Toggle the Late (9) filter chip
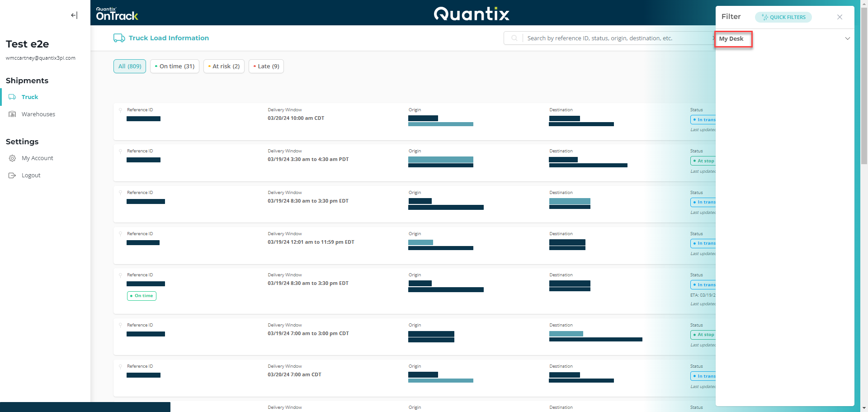868x412 pixels. [266, 66]
